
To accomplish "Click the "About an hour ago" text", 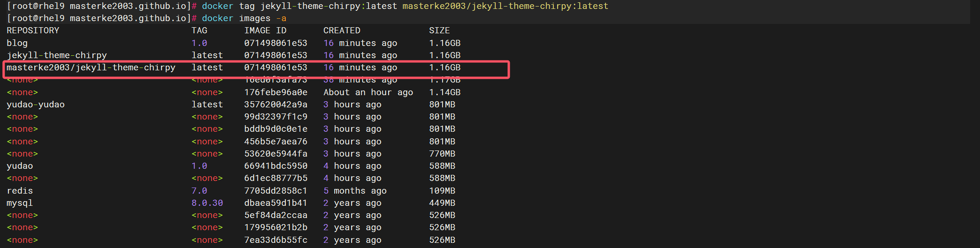I will point(368,92).
